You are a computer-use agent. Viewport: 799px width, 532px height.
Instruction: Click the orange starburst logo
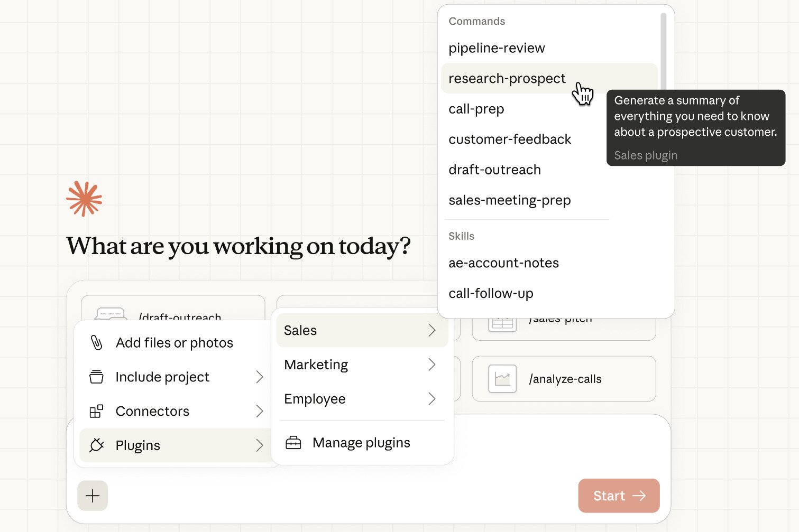click(84, 199)
